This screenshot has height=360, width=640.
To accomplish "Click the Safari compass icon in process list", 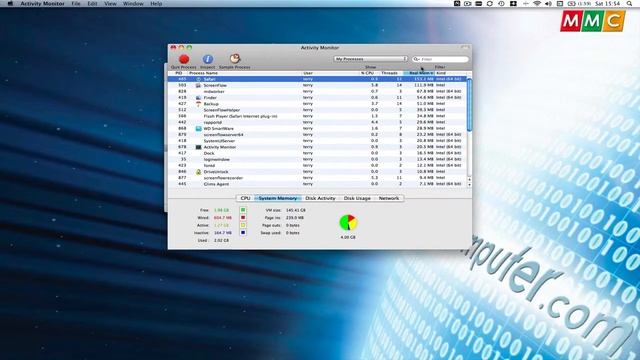I will pos(198,79).
